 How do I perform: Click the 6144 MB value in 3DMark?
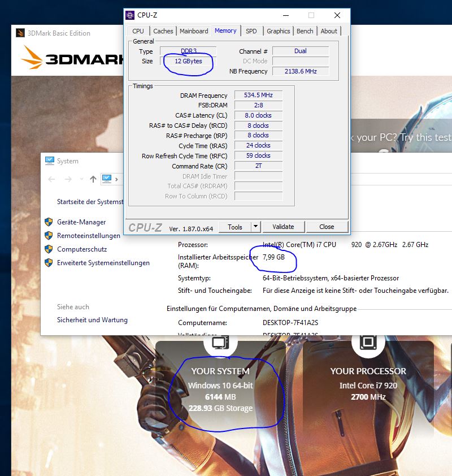click(220, 397)
